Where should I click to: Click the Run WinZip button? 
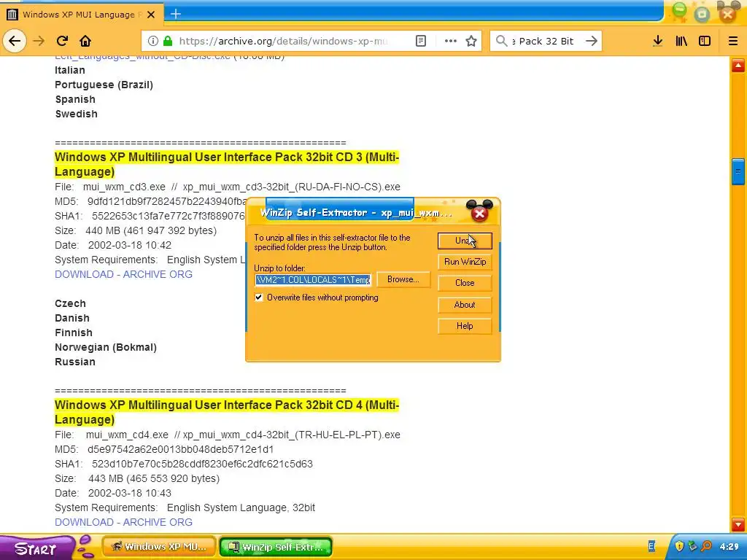[x=465, y=262]
